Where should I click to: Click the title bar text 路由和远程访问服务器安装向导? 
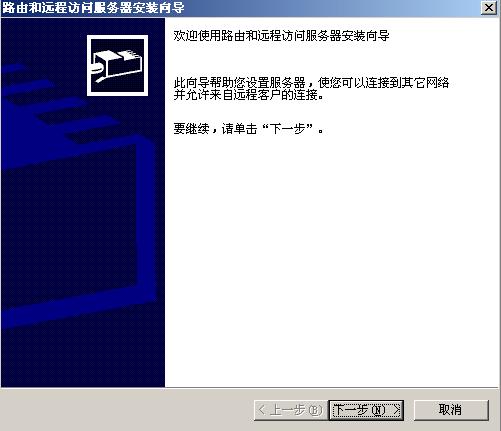click(x=93, y=8)
